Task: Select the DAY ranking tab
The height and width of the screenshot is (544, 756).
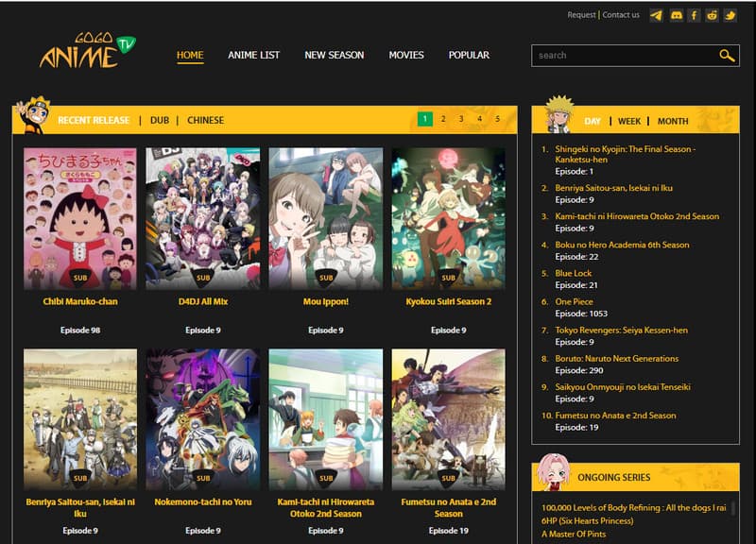Action: 593,122
